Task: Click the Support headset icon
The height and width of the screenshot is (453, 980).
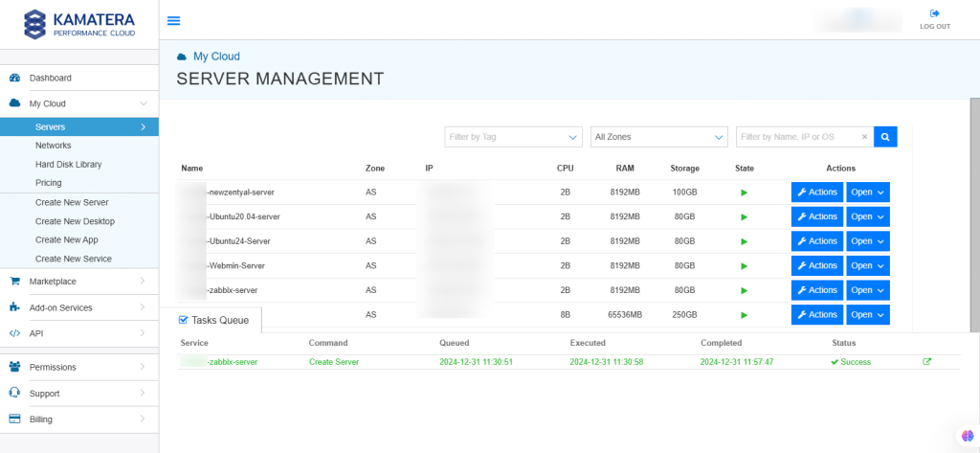Action: coord(15,393)
